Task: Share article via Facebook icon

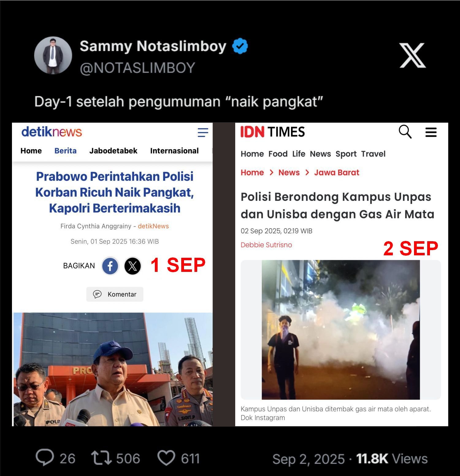Action: coord(110,266)
